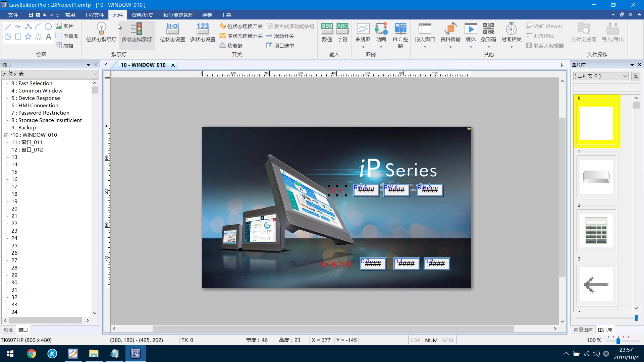The height and width of the screenshot is (362, 644).
Task: Select the 位状态指示灯 bit lamp icon
Action: (x=101, y=33)
